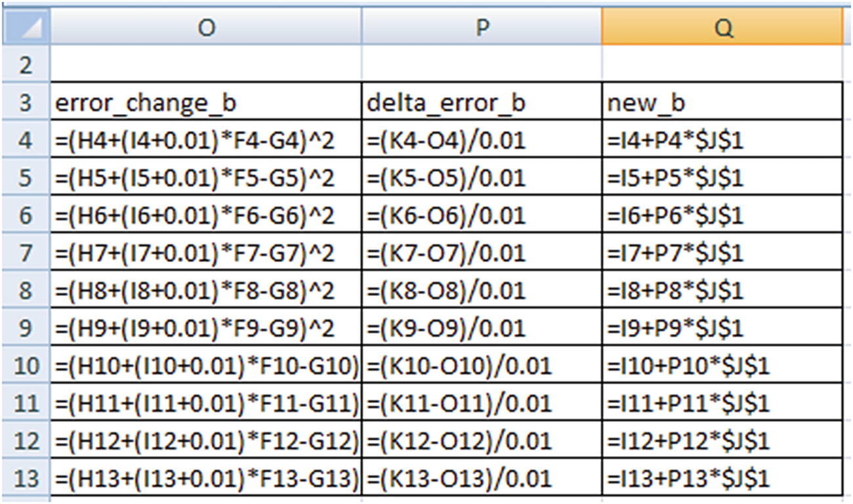Image resolution: width=853 pixels, height=504 pixels.
Task: Select cell with =(K12-O12)/0.01 formula
Action: pyautogui.click(x=481, y=440)
